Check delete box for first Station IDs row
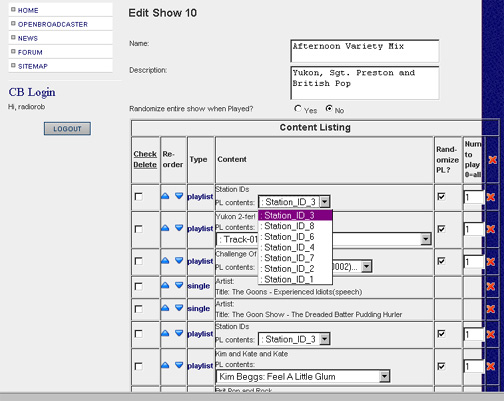The width and height of the screenshot is (504, 401). [138, 197]
